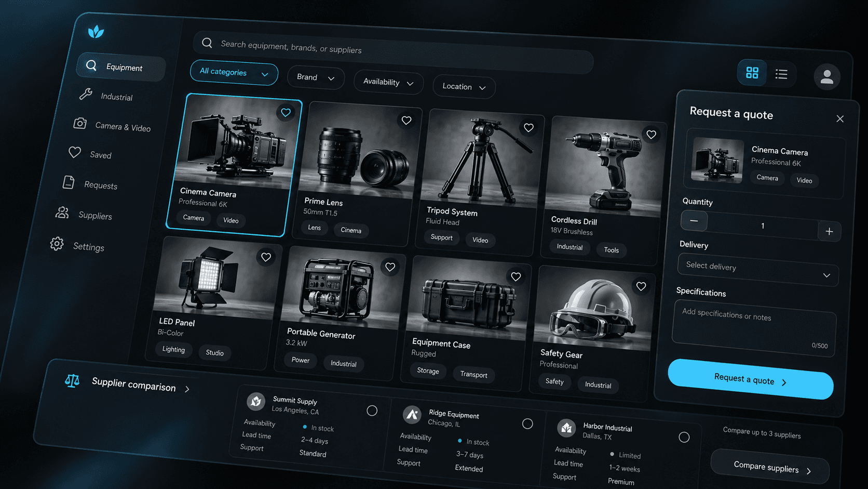This screenshot has height=489, width=868.
Task: Increase quantity with plus button
Action: point(829,231)
